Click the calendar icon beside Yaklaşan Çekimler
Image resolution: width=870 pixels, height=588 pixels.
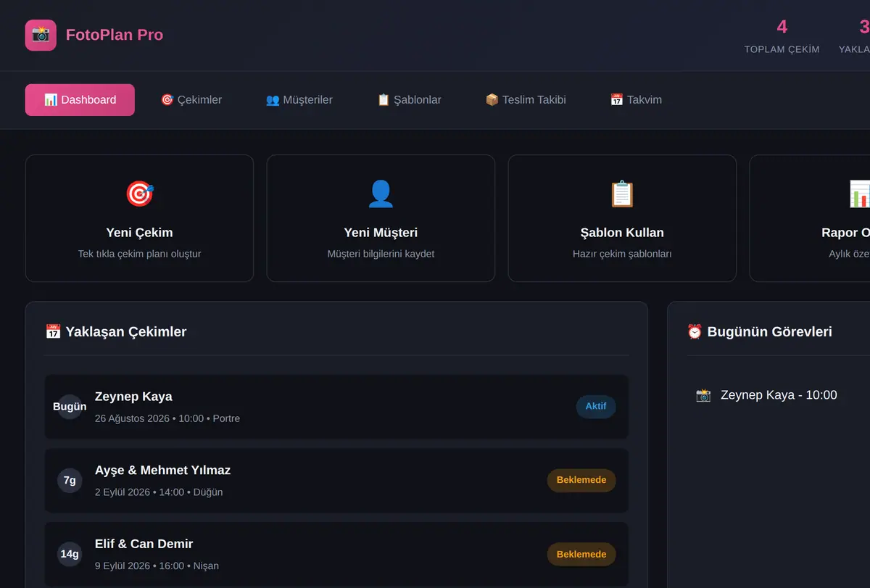53,331
